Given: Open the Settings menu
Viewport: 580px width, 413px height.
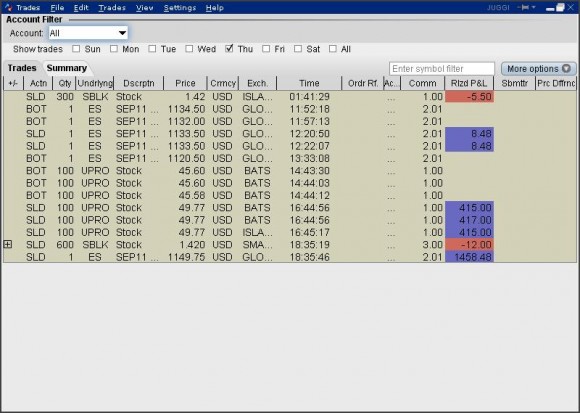Looking at the screenshot, I should [180, 8].
